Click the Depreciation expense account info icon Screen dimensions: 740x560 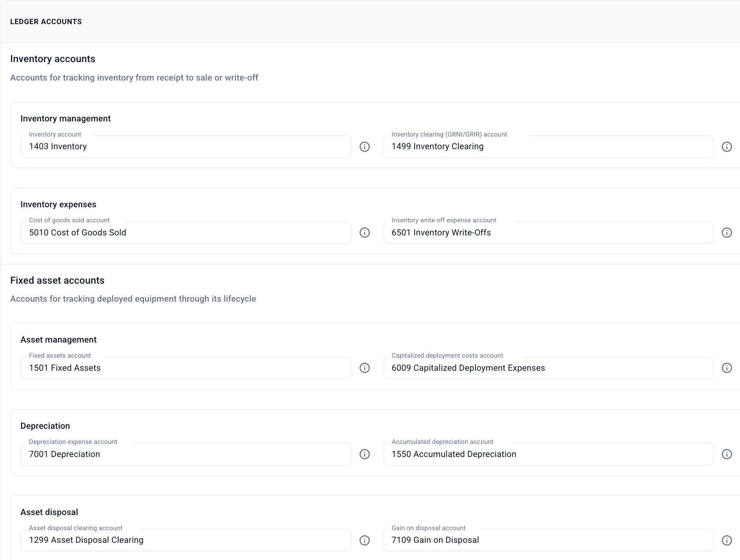(x=365, y=454)
